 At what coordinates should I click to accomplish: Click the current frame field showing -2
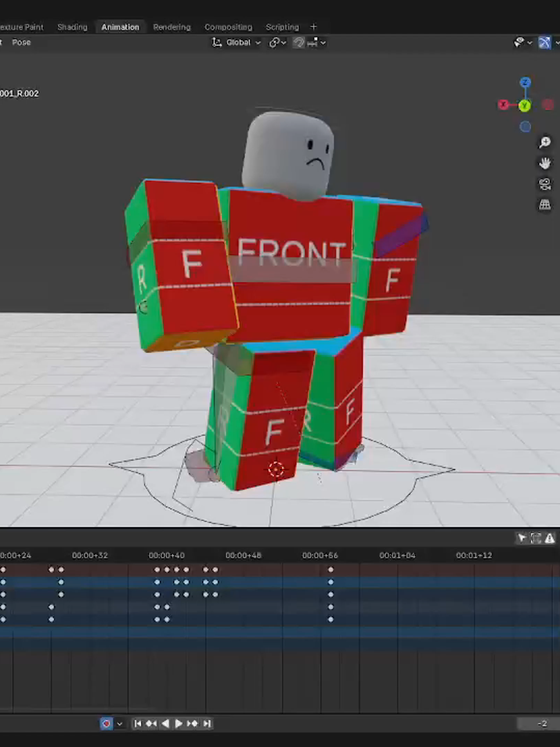coord(539,723)
